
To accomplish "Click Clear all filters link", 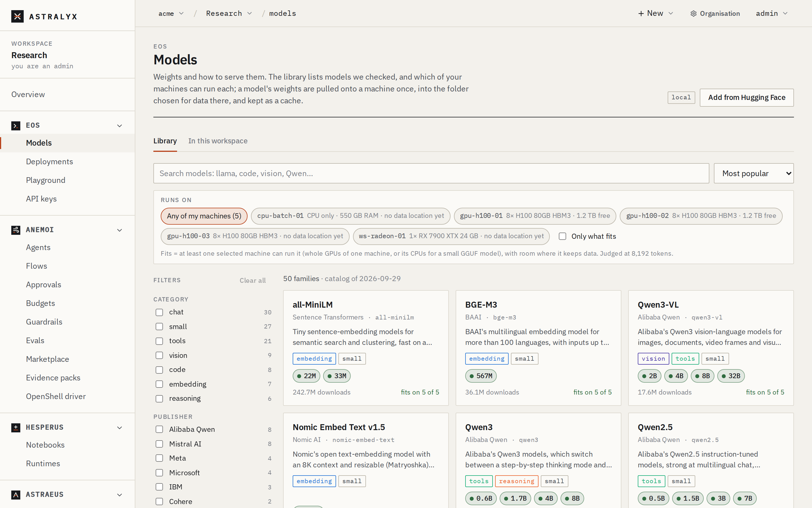I will point(252,281).
